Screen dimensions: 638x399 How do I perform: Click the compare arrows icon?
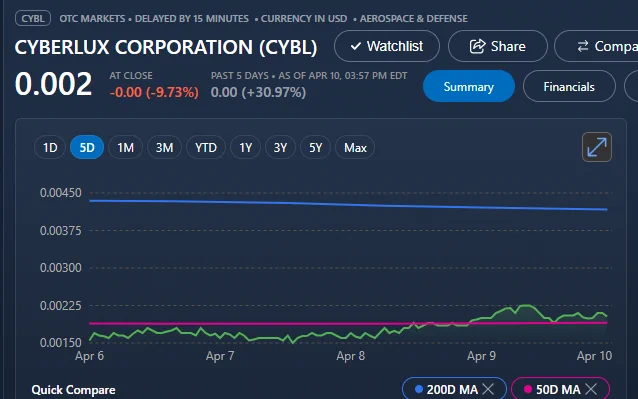coord(583,46)
